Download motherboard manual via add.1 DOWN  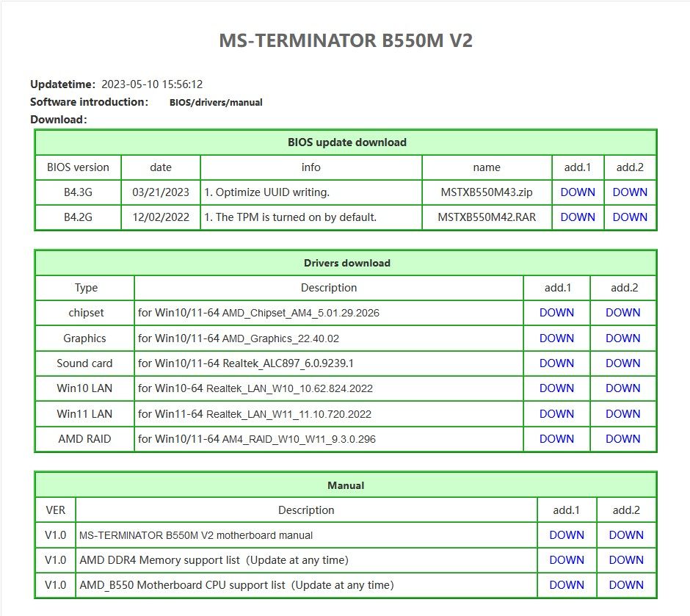point(567,535)
